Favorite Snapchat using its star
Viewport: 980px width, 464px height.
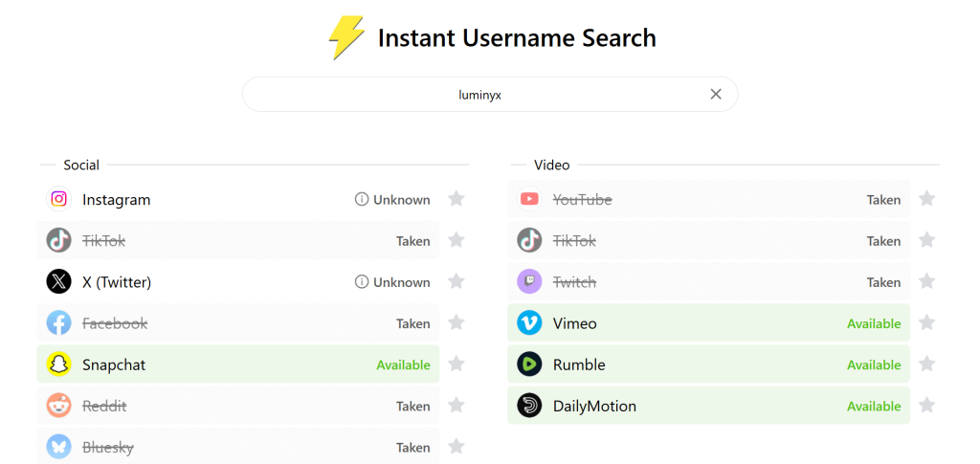click(457, 365)
